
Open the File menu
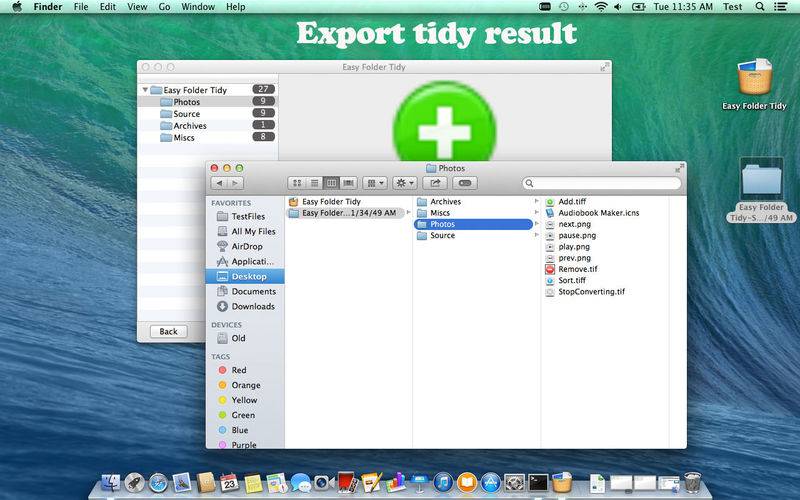(81, 7)
